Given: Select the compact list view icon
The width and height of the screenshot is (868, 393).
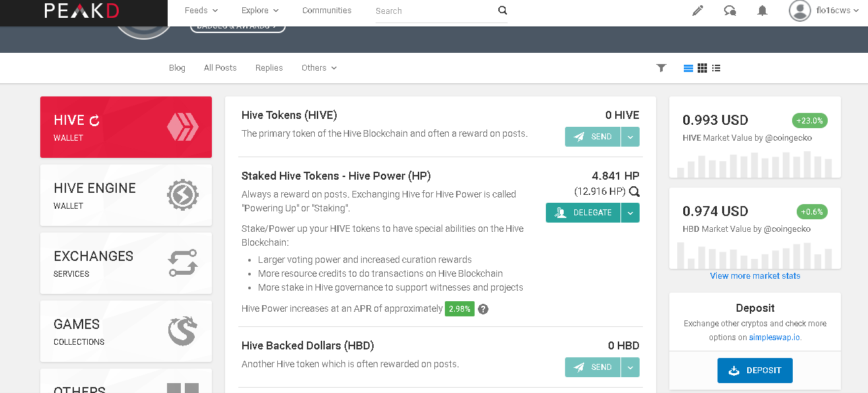Looking at the screenshot, I should point(716,68).
